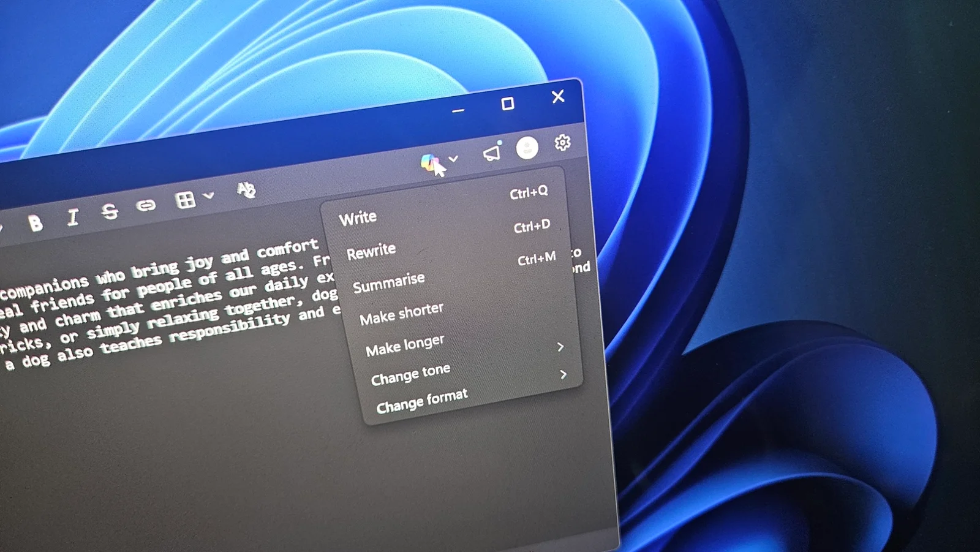Expand the dropdown arrow beside table icon

pyautogui.click(x=209, y=196)
